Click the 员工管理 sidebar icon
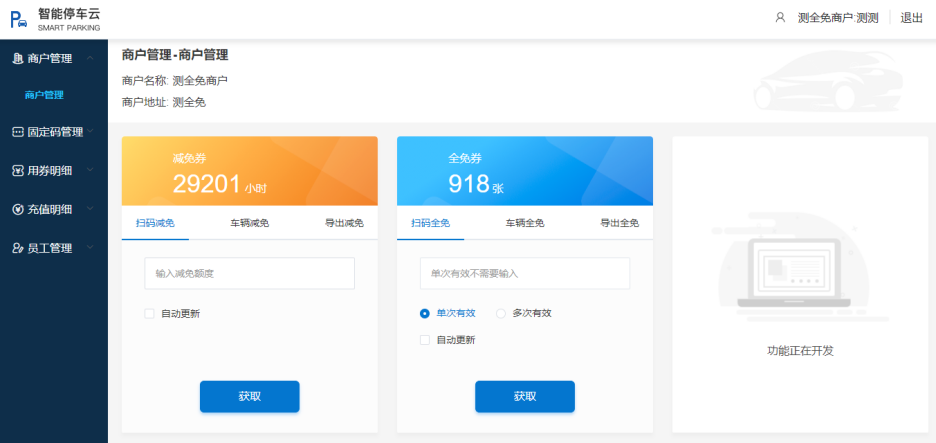This screenshot has height=443, width=936. [17, 248]
